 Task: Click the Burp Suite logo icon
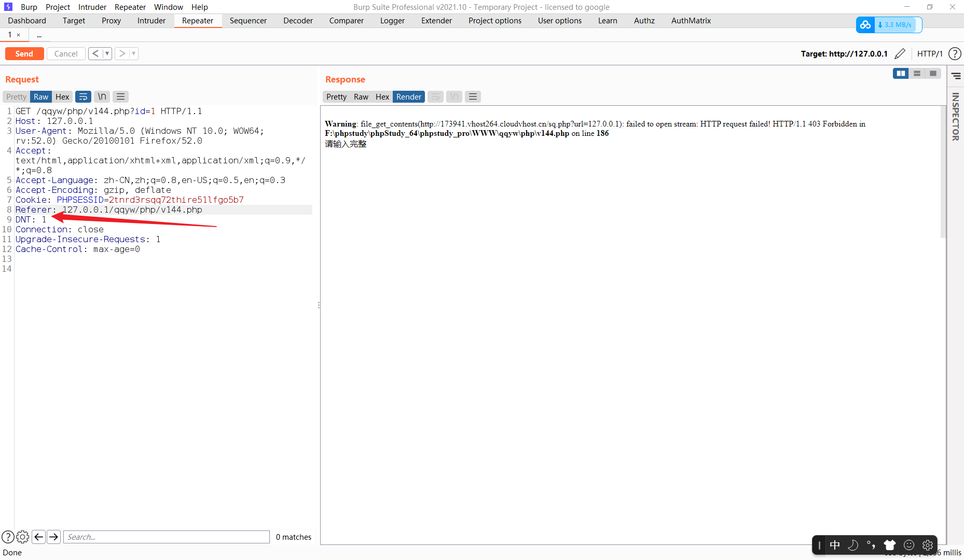(x=8, y=7)
